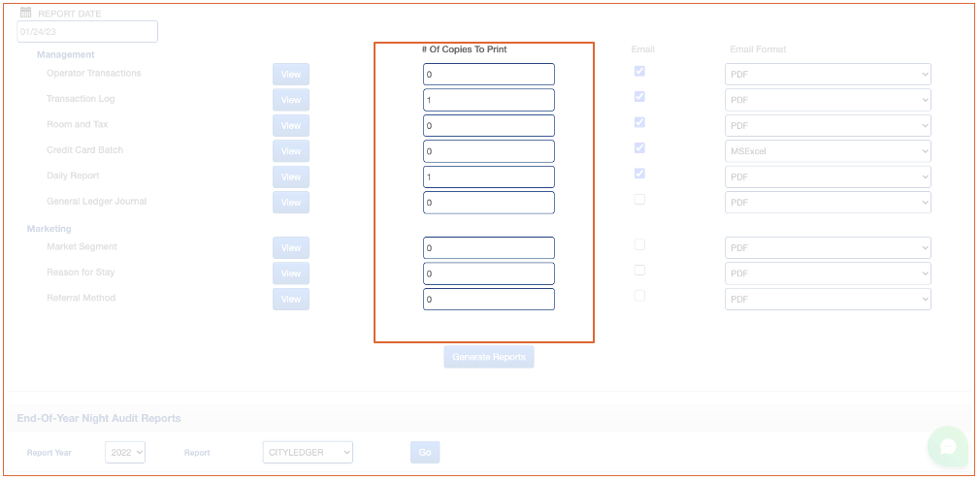Expand the Report Year dropdown
The height and width of the screenshot is (480, 980).
click(x=125, y=453)
